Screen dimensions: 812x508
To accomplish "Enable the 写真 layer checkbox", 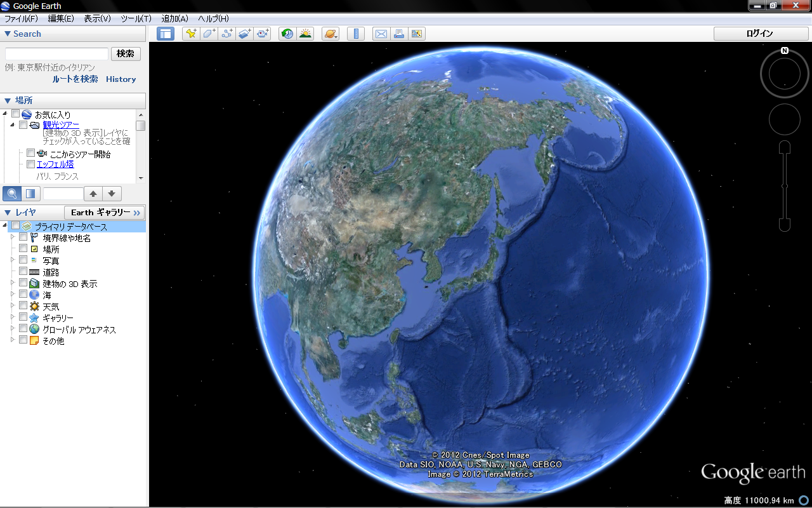I will point(23,260).
